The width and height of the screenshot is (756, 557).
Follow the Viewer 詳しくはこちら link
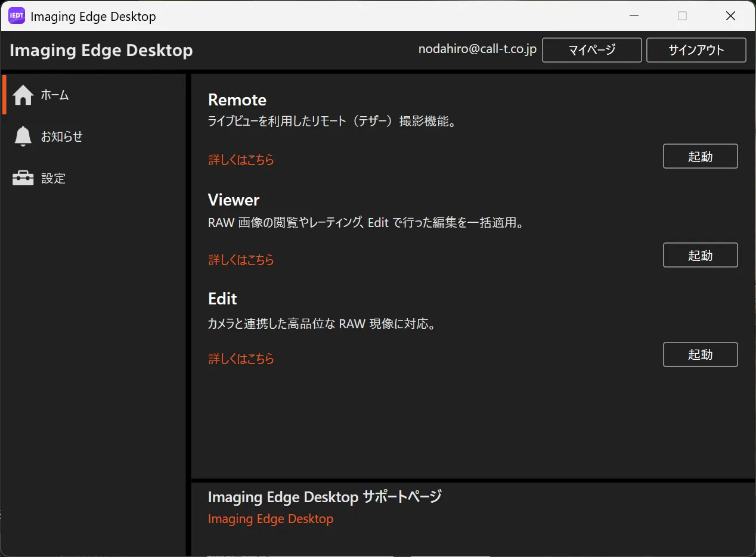(x=241, y=260)
